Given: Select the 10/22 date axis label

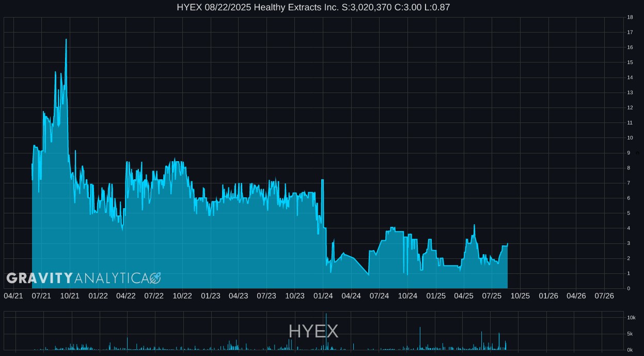Looking at the screenshot, I should pos(182,296).
